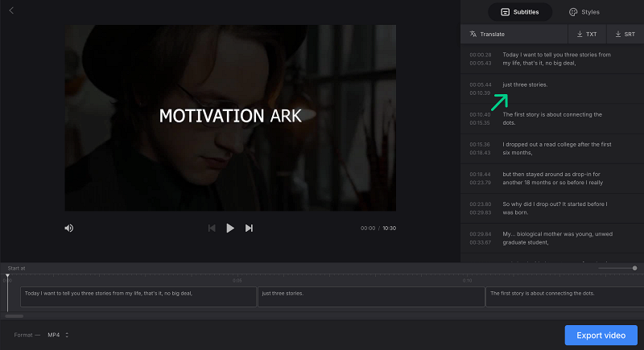Image resolution: width=644 pixels, height=350 pixels.
Task: Click start timestamp 00:15.36
Action: [x=479, y=145]
